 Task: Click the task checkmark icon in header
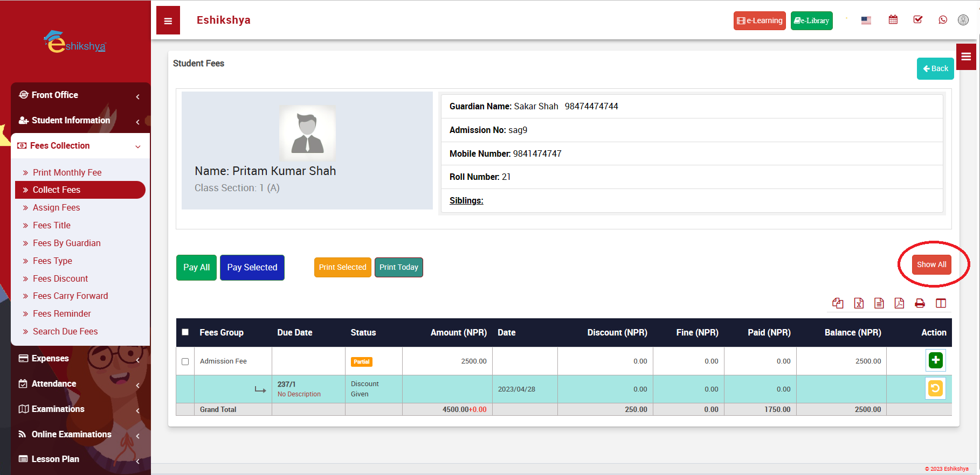click(917, 20)
